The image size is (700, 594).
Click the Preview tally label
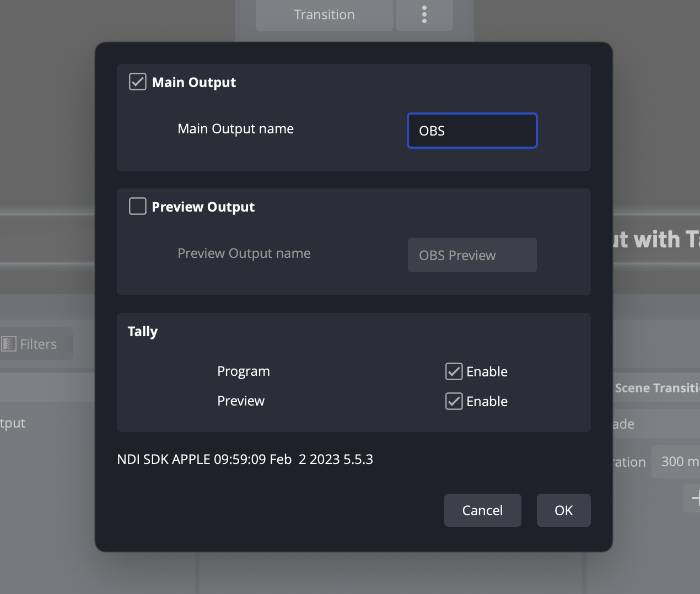click(x=241, y=401)
